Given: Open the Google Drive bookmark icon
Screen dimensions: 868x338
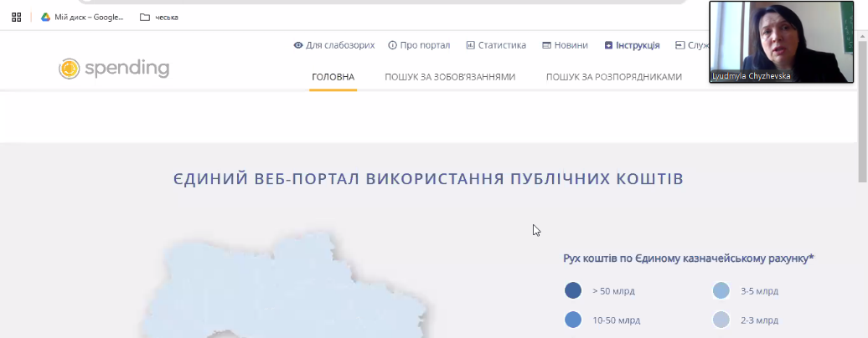Looking at the screenshot, I should tap(45, 17).
